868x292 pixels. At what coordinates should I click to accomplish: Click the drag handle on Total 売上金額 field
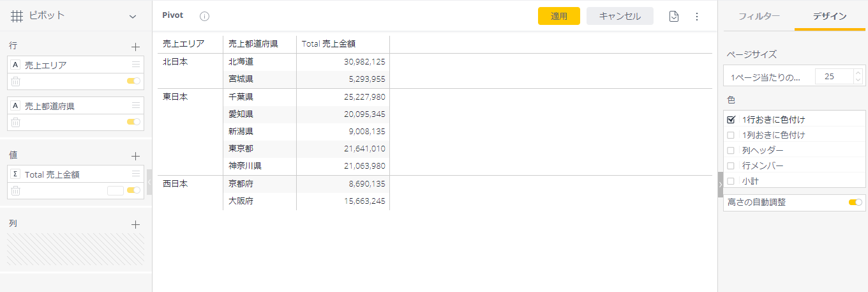tap(135, 174)
